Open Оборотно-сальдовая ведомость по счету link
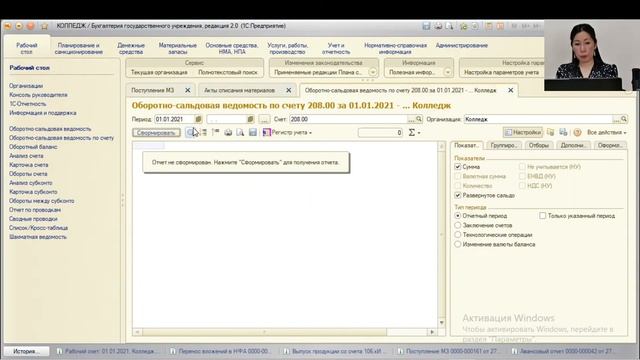The width and height of the screenshot is (640, 360). 62,138
